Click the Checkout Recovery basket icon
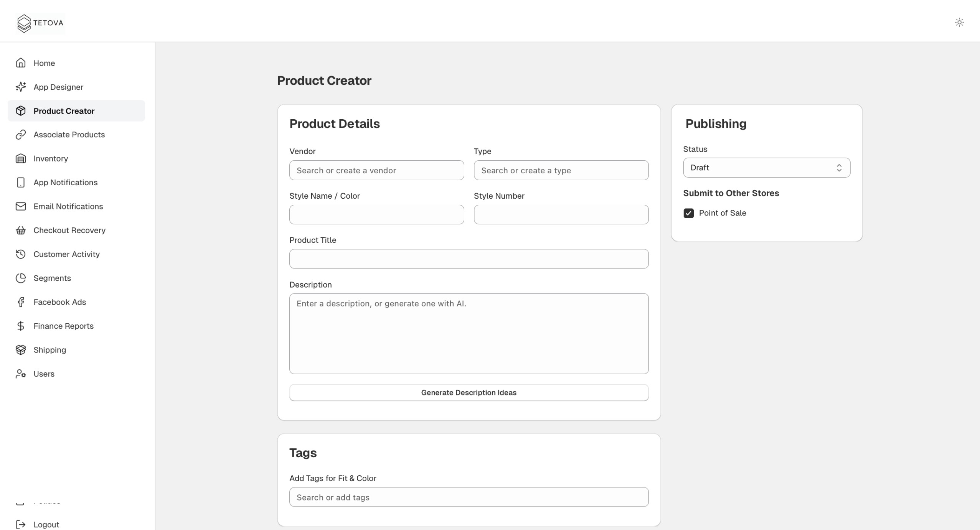The height and width of the screenshot is (530, 980). pyautogui.click(x=21, y=230)
